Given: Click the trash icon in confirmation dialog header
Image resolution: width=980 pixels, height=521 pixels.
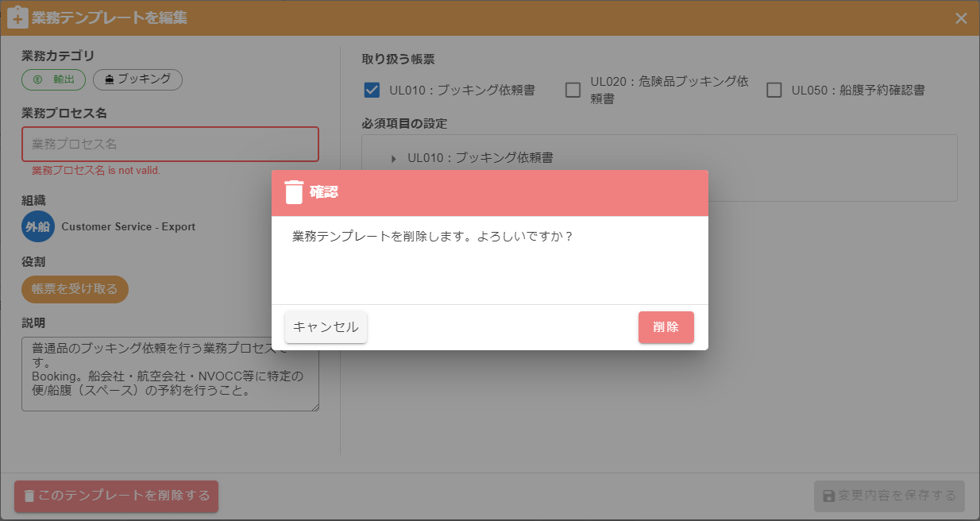Looking at the screenshot, I should [x=294, y=192].
